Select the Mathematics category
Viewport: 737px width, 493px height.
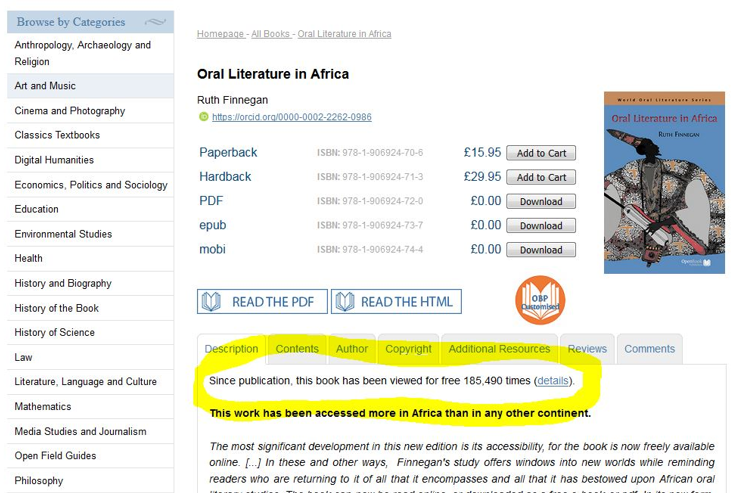coord(90,407)
